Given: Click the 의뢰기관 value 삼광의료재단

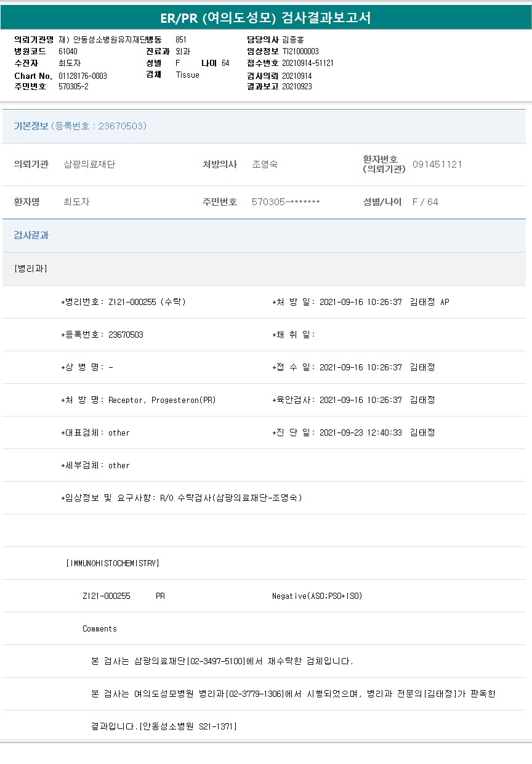Looking at the screenshot, I should tap(89, 165).
